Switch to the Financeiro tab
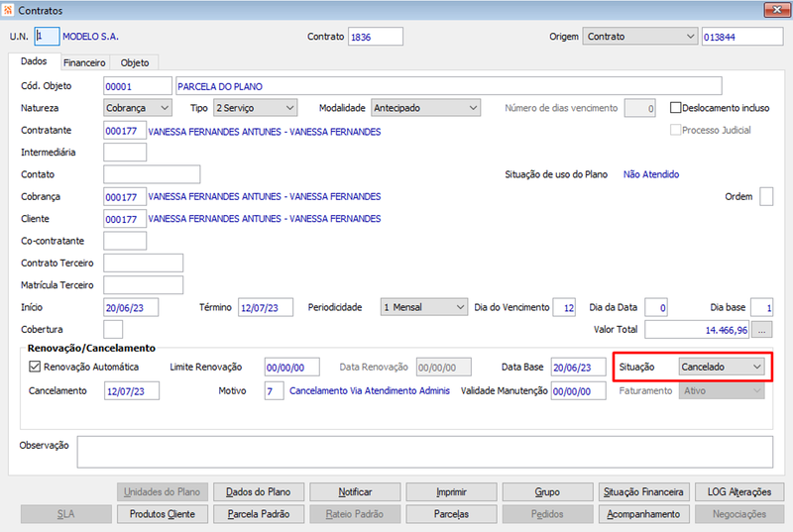The width and height of the screenshot is (793, 532). tap(84, 62)
